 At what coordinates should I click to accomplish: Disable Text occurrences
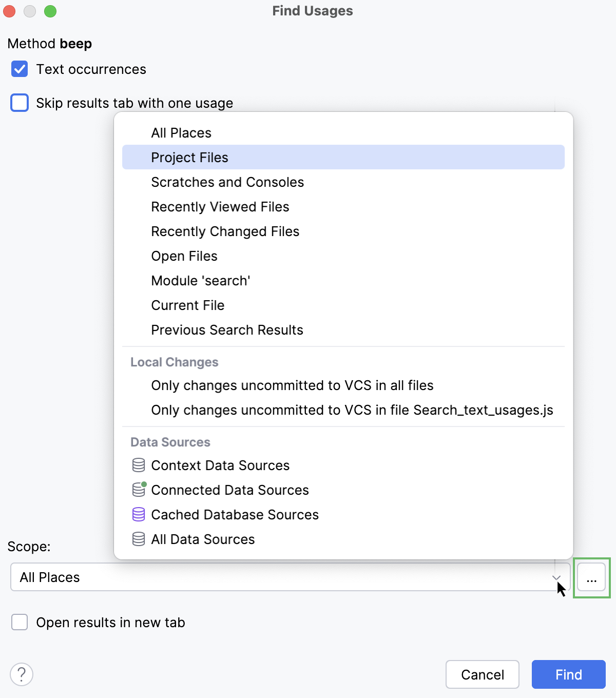click(19, 69)
